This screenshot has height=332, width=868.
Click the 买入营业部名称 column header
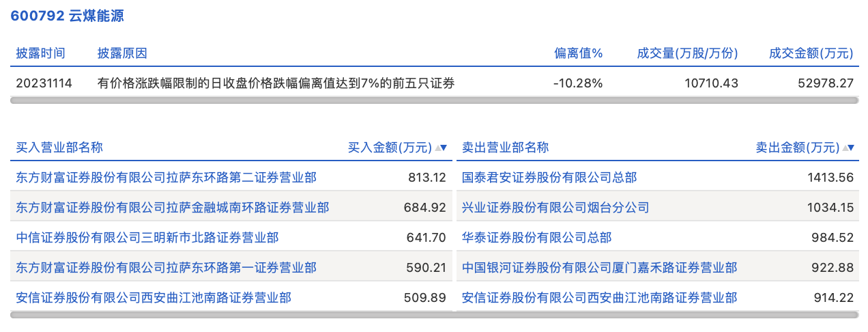pyautogui.click(x=59, y=148)
